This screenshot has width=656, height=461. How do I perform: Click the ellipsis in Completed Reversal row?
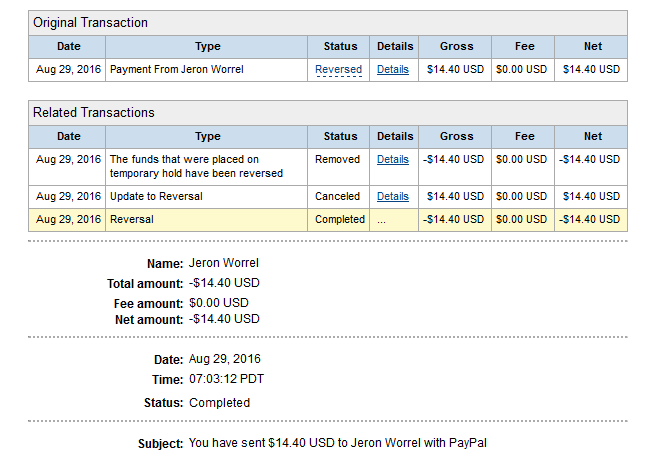coord(381,220)
